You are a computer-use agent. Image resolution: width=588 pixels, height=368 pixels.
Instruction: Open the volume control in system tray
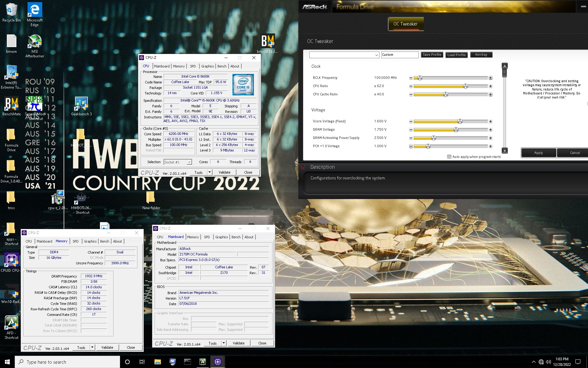pyautogui.click(x=548, y=362)
